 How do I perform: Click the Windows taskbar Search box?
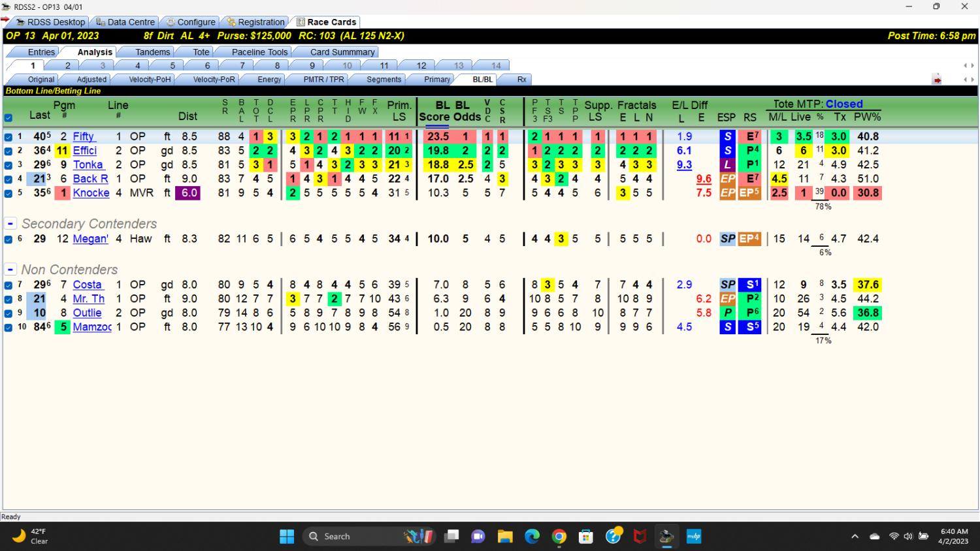[x=369, y=537]
